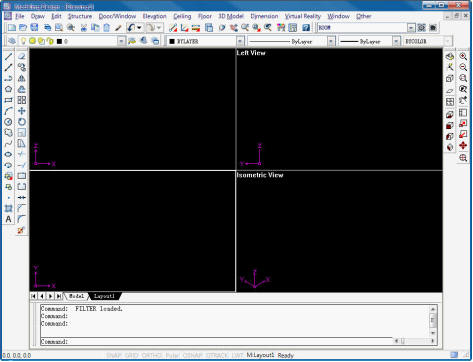Switch to the Model tab
473x362 pixels.
76,296
